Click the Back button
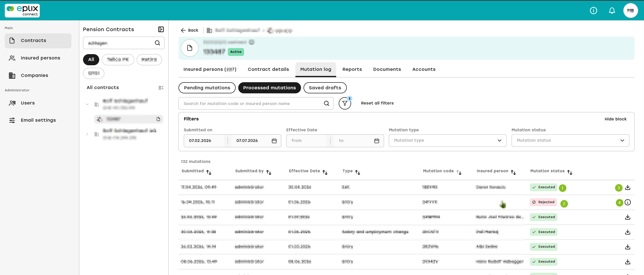 pos(189,30)
